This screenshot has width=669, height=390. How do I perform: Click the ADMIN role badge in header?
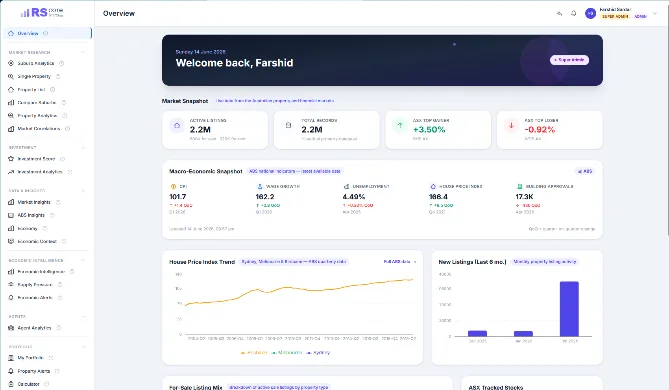click(640, 16)
